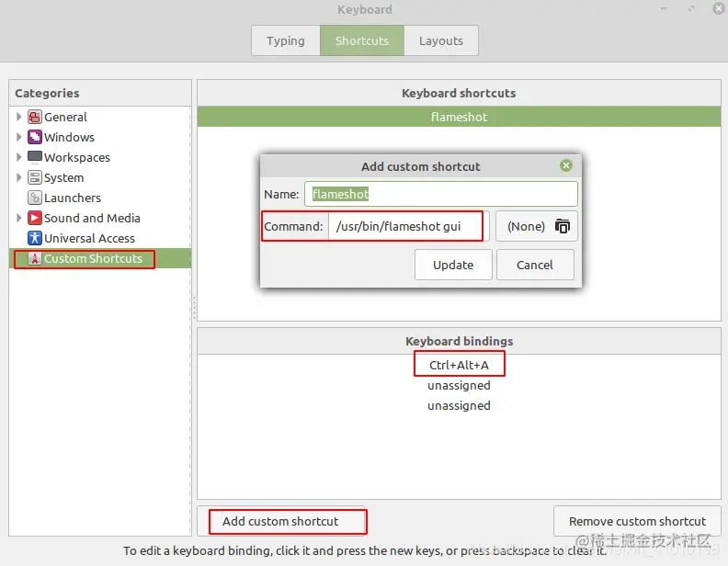Close the Add custom shortcut dialog
This screenshot has height=566, width=728.
click(x=566, y=165)
